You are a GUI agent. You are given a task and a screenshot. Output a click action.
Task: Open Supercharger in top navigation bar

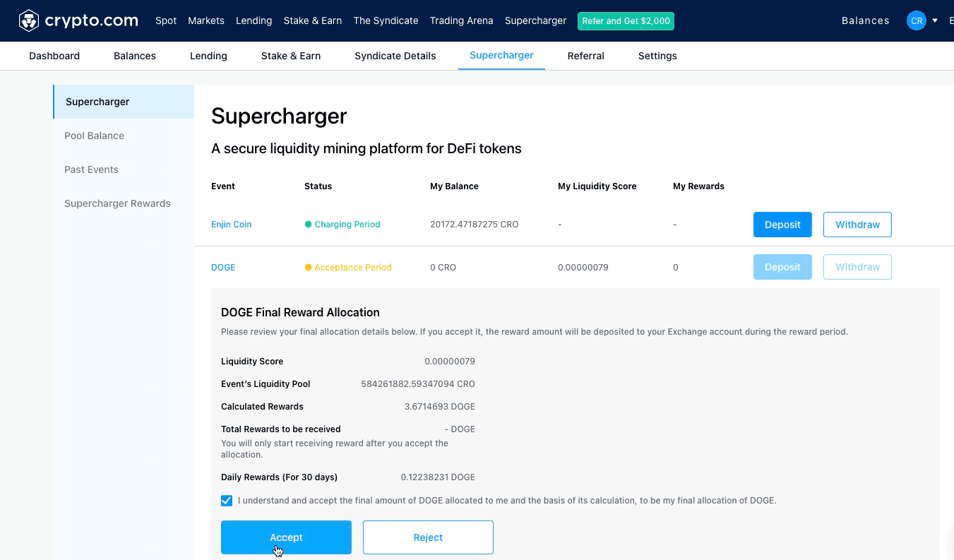pyautogui.click(x=535, y=20)
